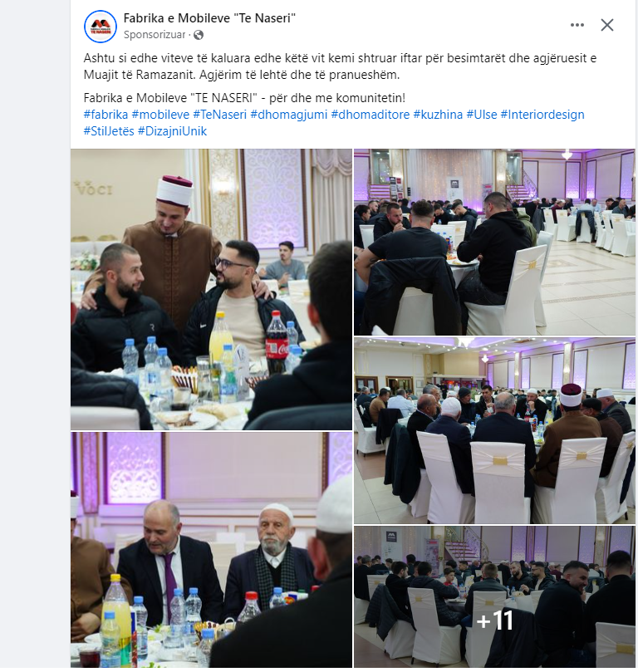The height and width of the screenshot is (672, 638).
Task: Open the Te Naseri page profile picture
Action: (x=101, y=27)
